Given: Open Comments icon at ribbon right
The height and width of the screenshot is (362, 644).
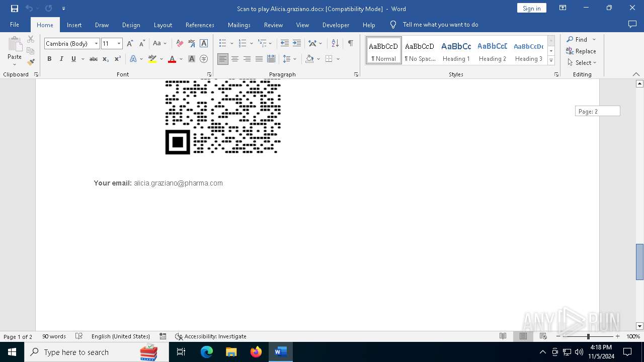Looking at the screenshot, I should click(x=632, y=25).
